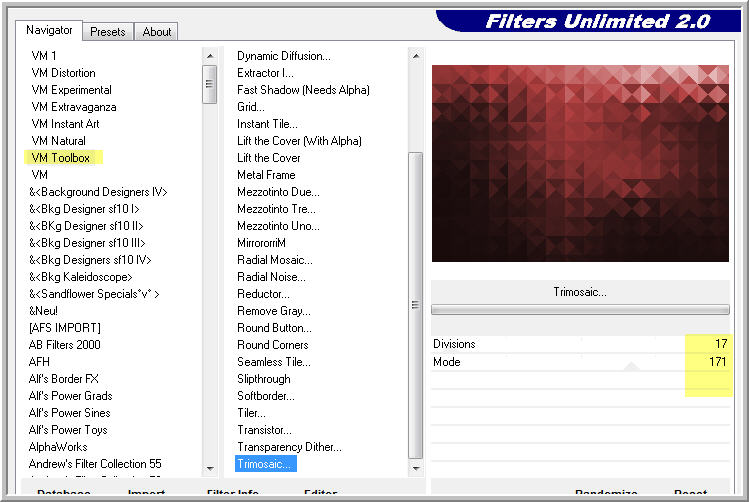Pick AB Filters 2000 category

pyautogui.click(x=65, y=345)
